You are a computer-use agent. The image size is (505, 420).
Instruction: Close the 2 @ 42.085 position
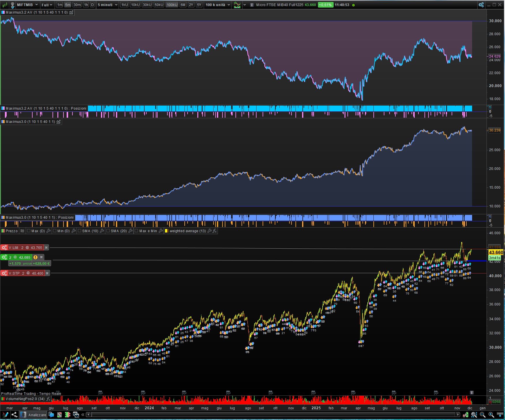click(41, 257)
